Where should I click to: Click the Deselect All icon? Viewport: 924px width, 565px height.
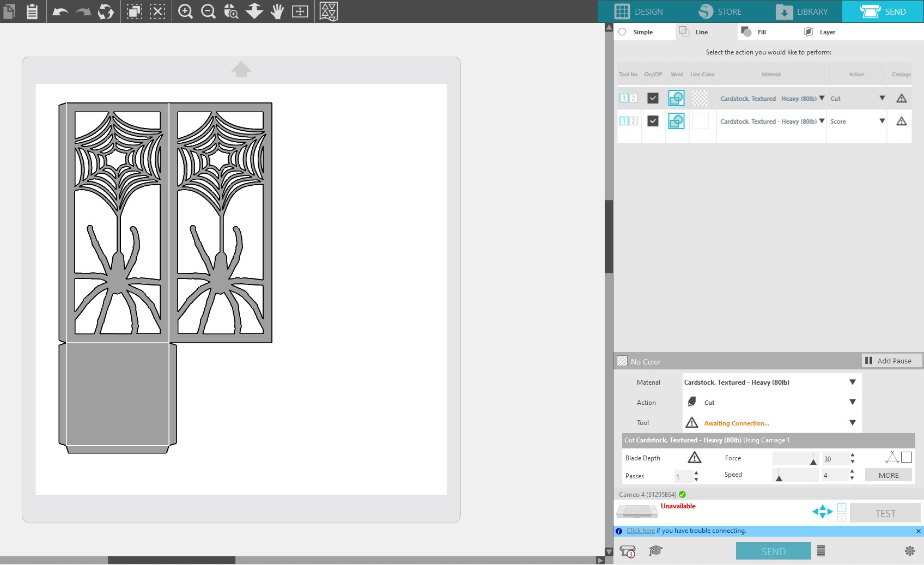(157, 11)
